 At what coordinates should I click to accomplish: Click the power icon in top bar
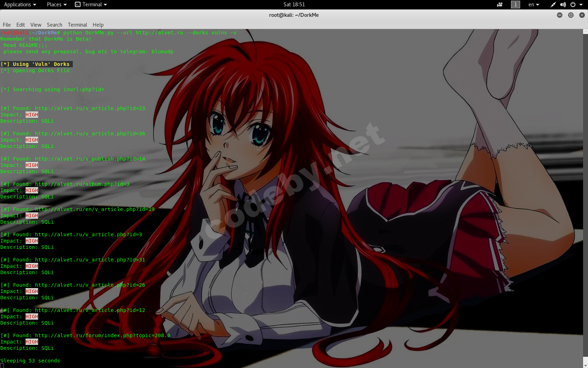point(573,5)
